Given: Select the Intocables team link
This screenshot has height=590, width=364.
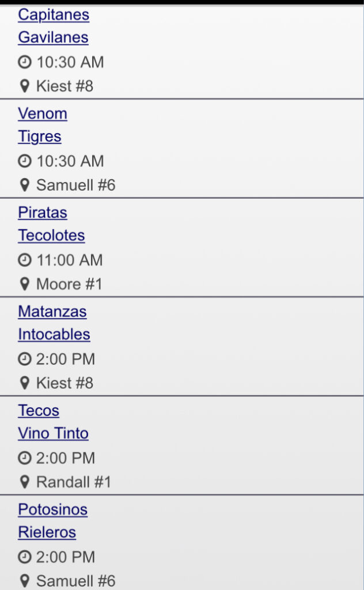Looking at the screenshot, I should pos(54,335).
